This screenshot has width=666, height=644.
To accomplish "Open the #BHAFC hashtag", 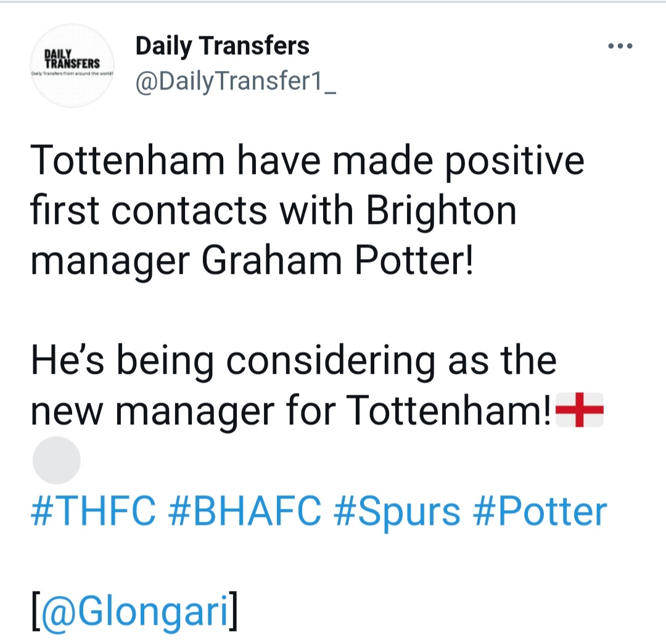I will [245, 511].
